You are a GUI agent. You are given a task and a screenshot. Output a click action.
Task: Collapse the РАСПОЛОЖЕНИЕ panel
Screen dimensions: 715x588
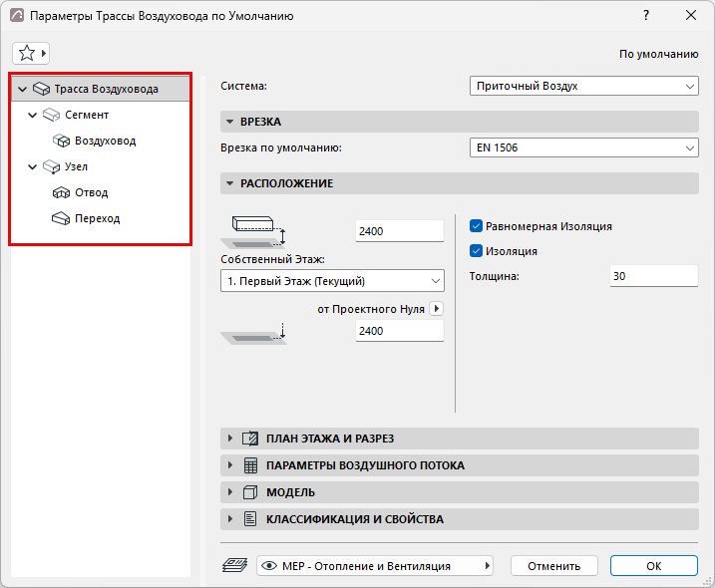(229, 183)
